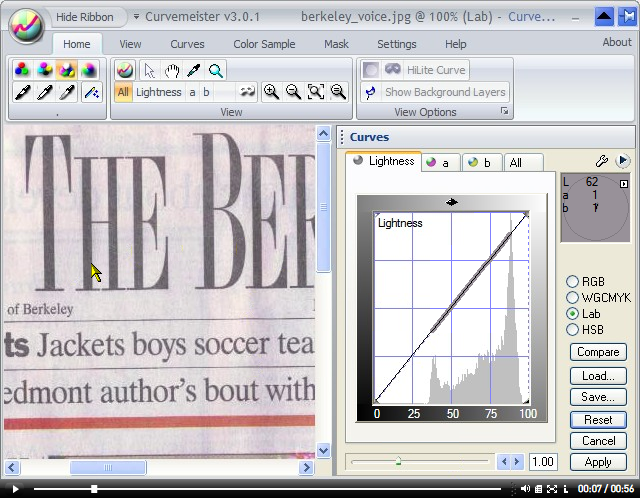Click the Cancel button
This screenshot has height=498, width=640.
pyautogui.click(x=598, y=441)
